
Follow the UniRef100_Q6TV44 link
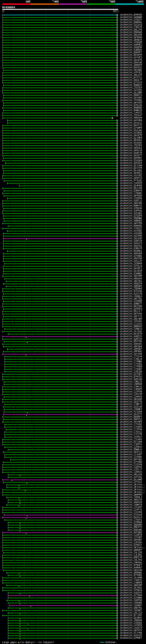131,314
